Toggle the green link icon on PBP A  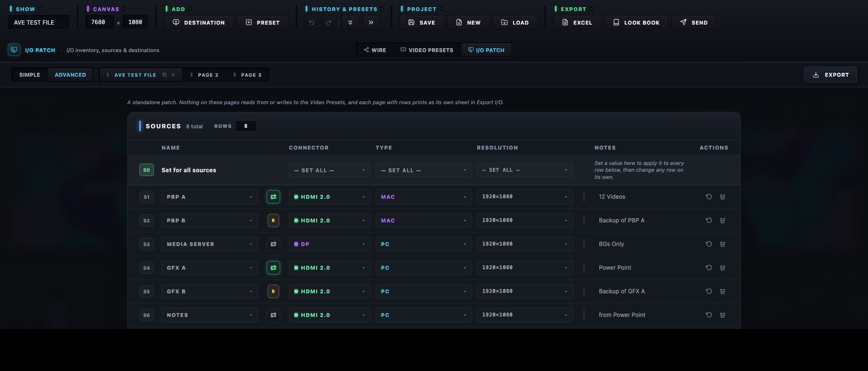pyautogui.click(x=273, y=197)
